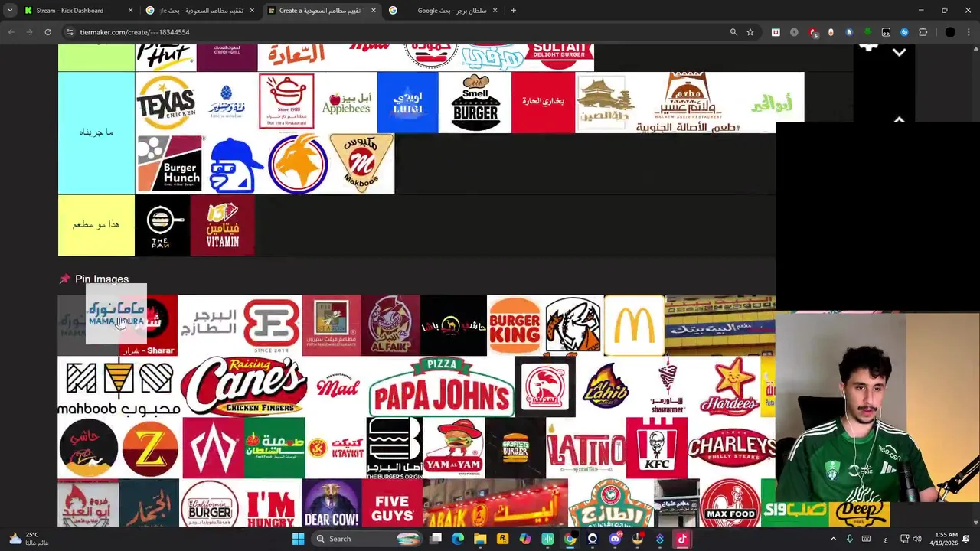Select the Applebee's logo tile
The image size is (980, 551).
click(346, 103)
